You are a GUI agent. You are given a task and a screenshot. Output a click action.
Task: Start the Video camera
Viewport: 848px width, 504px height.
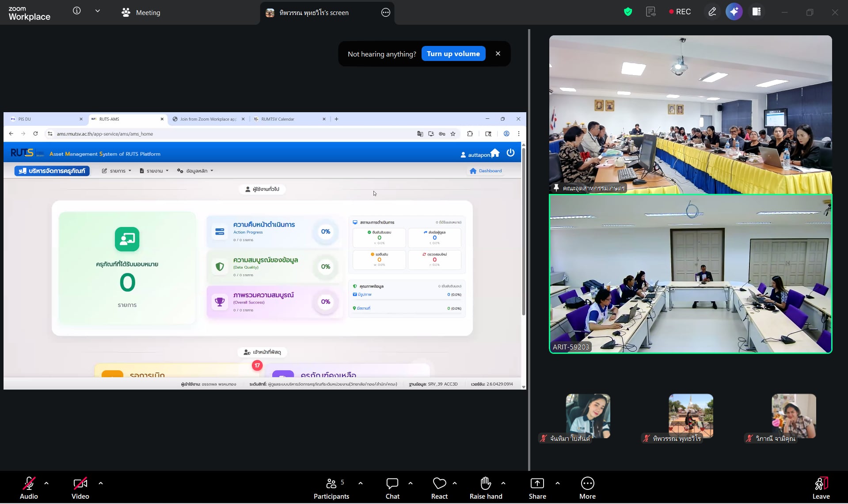[x=80, y=488]
